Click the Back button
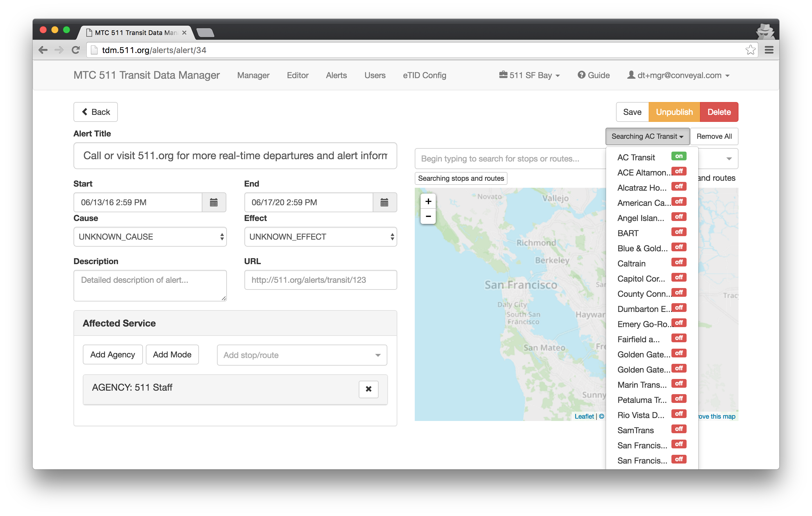 tap(96, 112)
